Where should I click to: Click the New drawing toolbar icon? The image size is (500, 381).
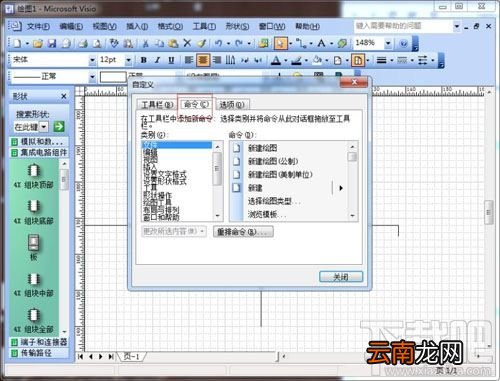[x=17, y=43]
